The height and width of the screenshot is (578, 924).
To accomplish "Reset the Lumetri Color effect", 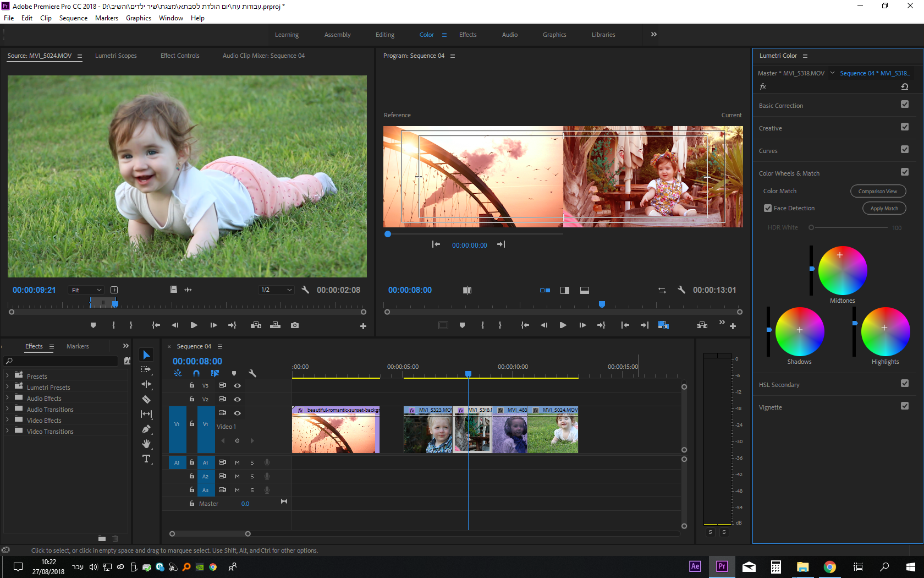I will tap(904, 86).
